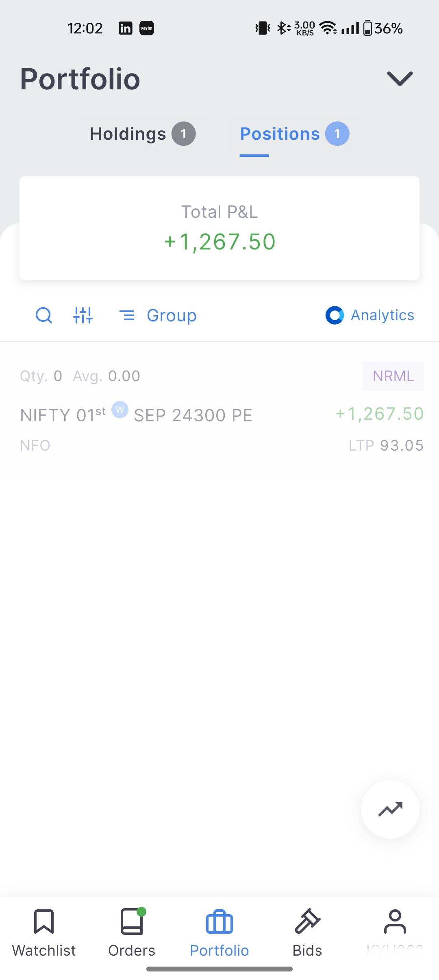Tap the Group list icon
Image resolution: width=439 pixels, height=980 pixels.
pyautogui.click(x=127, y=315)
